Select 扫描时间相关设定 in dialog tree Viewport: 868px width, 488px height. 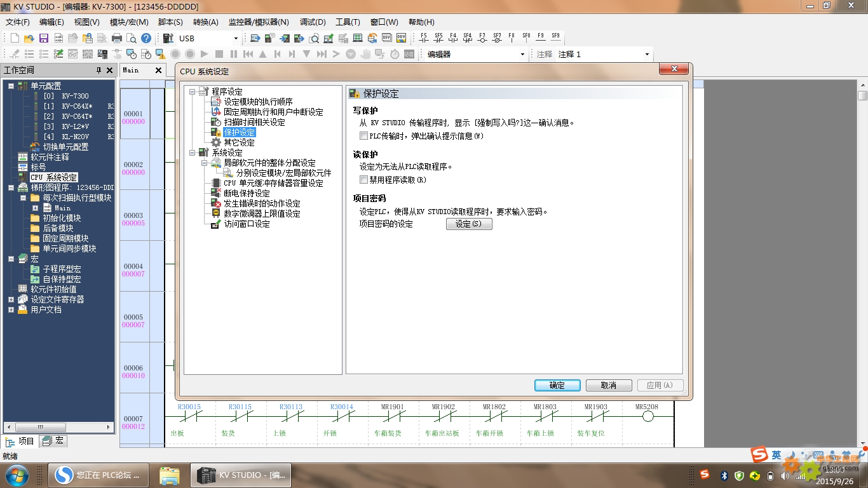(254, 122)
